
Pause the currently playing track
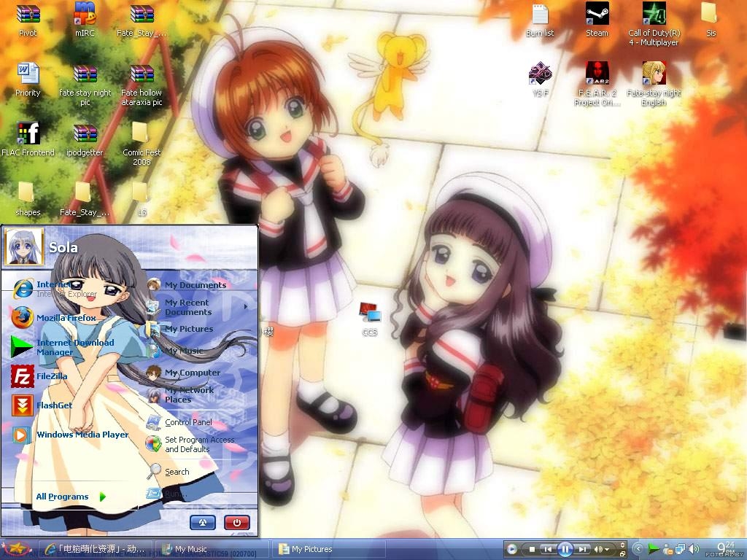tap(565, 549)
